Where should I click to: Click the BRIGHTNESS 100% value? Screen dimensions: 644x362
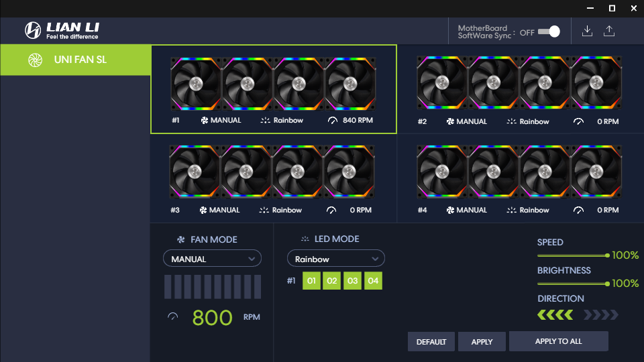625,284
